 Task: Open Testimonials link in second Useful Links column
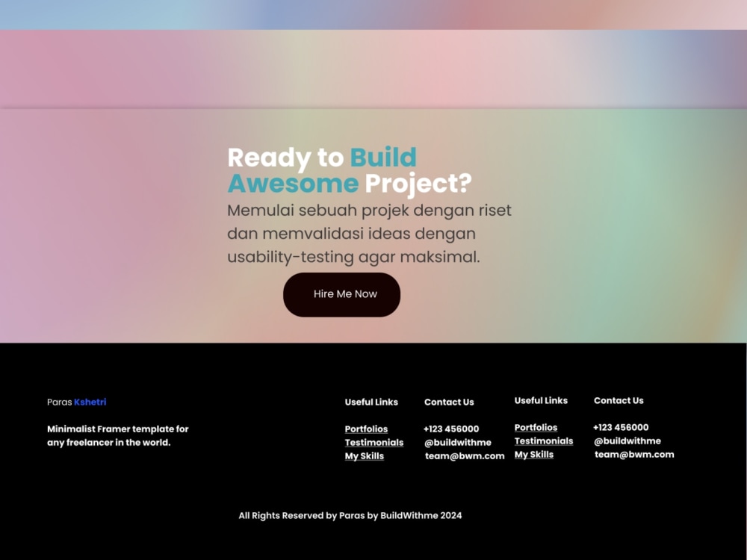[544, 441]
